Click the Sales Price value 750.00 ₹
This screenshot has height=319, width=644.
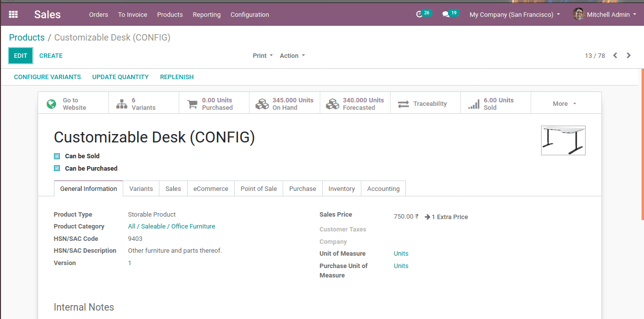(406, 217)
